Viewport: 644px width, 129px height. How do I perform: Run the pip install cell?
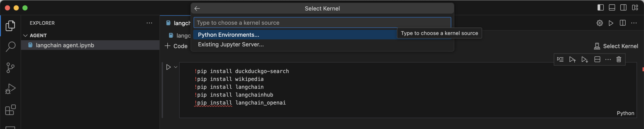(169, 67)
